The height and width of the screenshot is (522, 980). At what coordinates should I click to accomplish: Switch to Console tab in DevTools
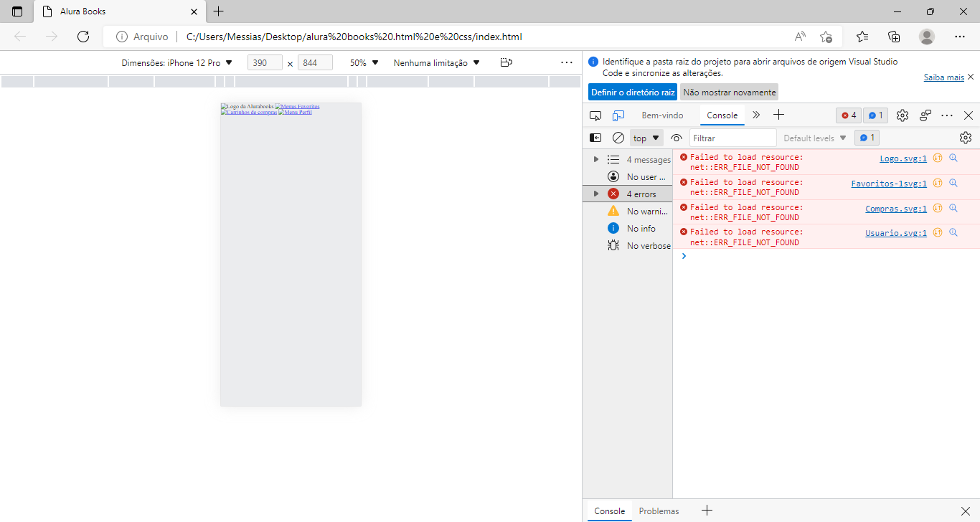click(x=722, y=115)
